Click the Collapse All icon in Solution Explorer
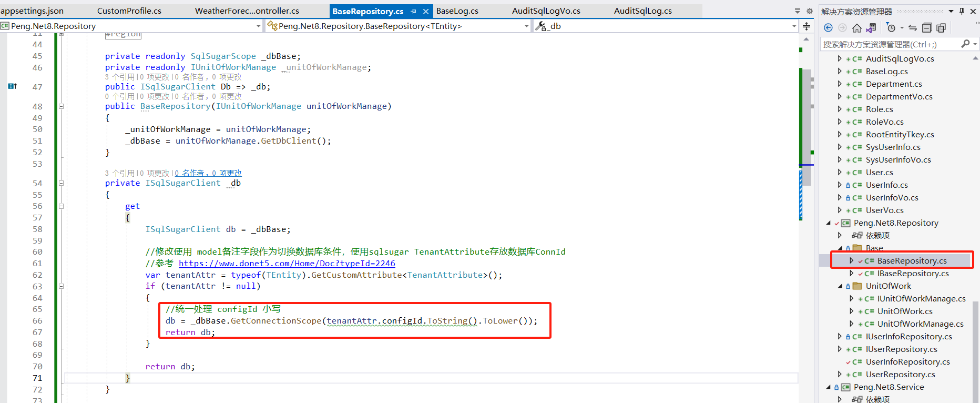980x403 pixels. coord(927,28)
